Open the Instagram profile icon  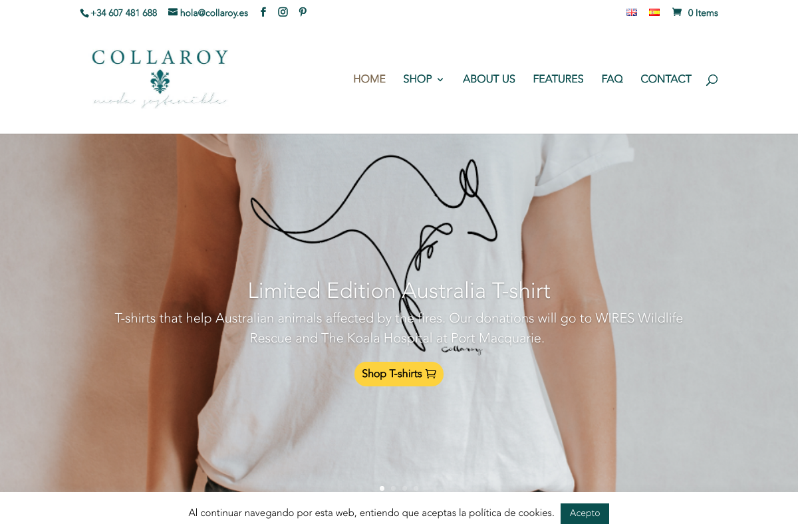283,12
